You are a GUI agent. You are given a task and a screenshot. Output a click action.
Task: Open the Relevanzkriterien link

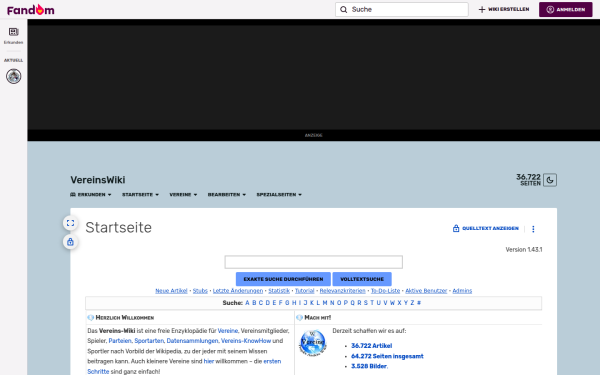point(342,291)
